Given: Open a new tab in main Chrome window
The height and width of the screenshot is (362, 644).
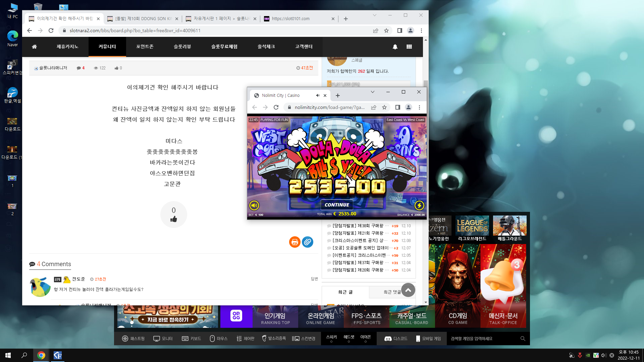Looking at the screenshot, I should 346,19.
